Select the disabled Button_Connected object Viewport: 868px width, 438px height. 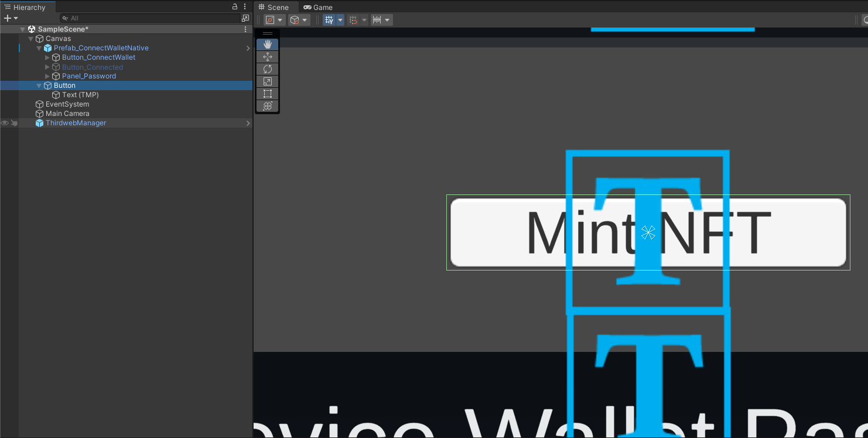[x=93, y=67]
